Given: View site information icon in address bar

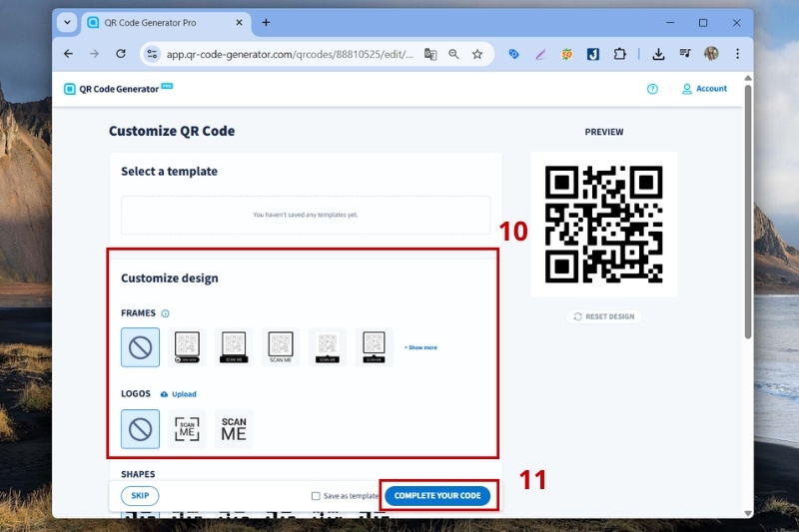Looking at the screenshot, I should coord(152,54).
